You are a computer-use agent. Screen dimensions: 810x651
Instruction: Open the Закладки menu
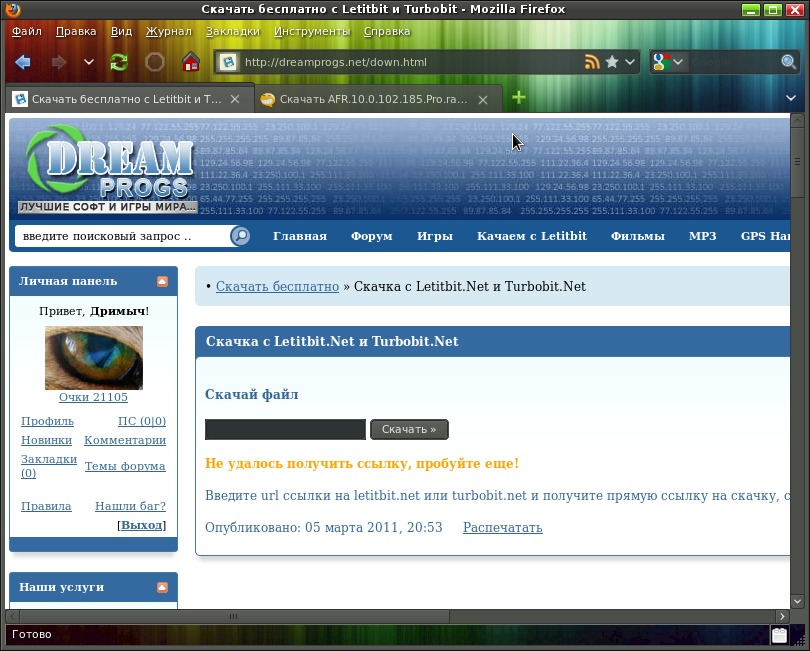[x=232, y=32]
